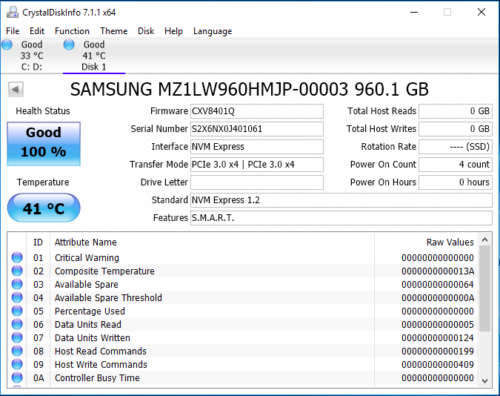Open the Help menu
500x396 pixels.
click(173, 31)
